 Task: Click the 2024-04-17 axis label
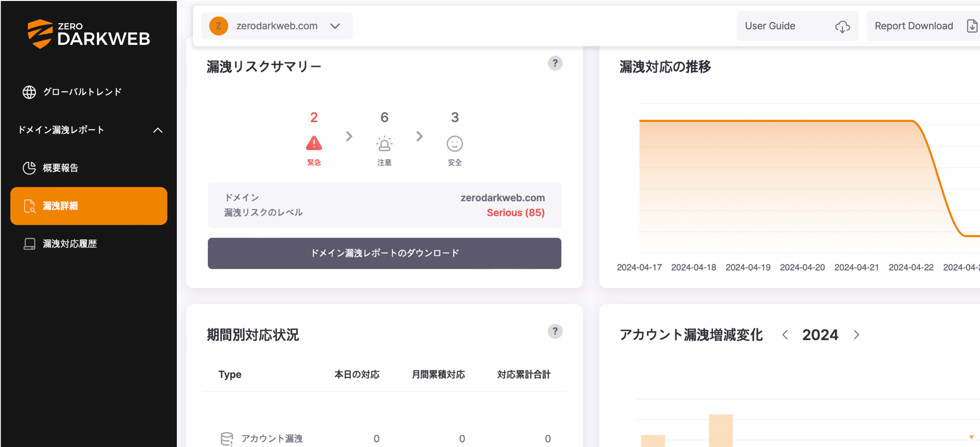639,267
